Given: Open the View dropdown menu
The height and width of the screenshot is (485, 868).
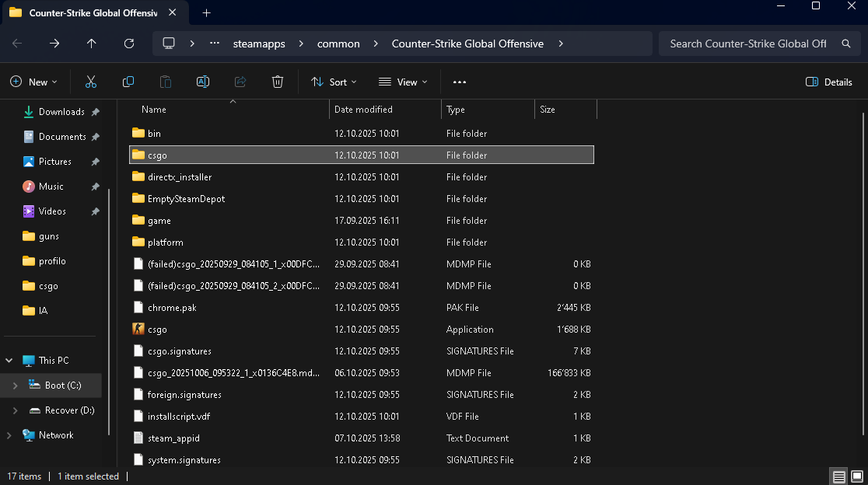Looking at the screenshot, I should pyautogui.click(x=403, y=82).
